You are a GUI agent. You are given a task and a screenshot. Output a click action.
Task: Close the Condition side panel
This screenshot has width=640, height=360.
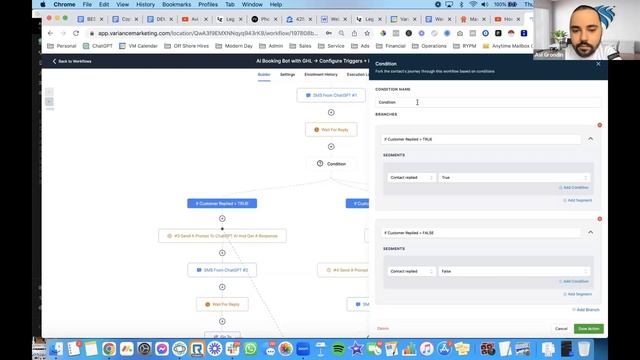tap(598, 64)
